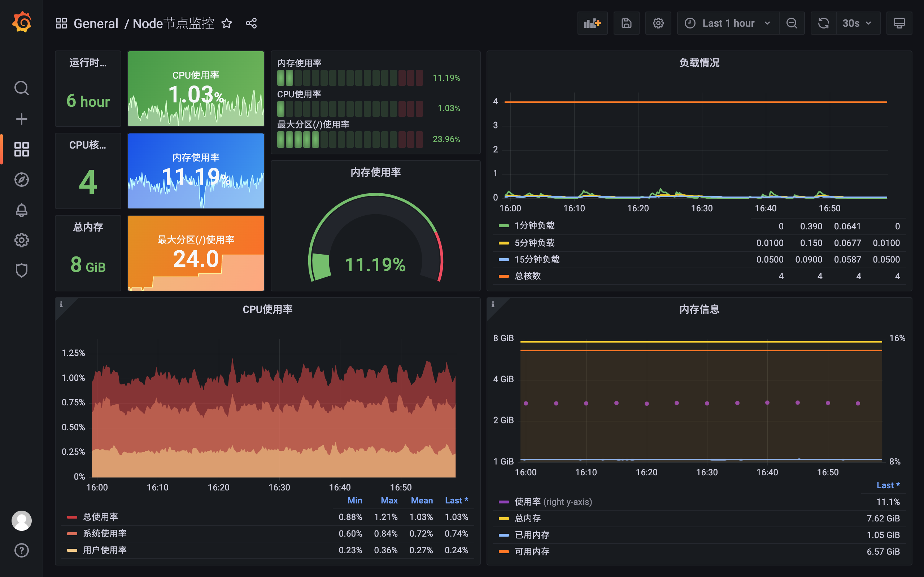Click the Add panel toolbar icon
The image size is (924, 577).
(x=592, y=23)
